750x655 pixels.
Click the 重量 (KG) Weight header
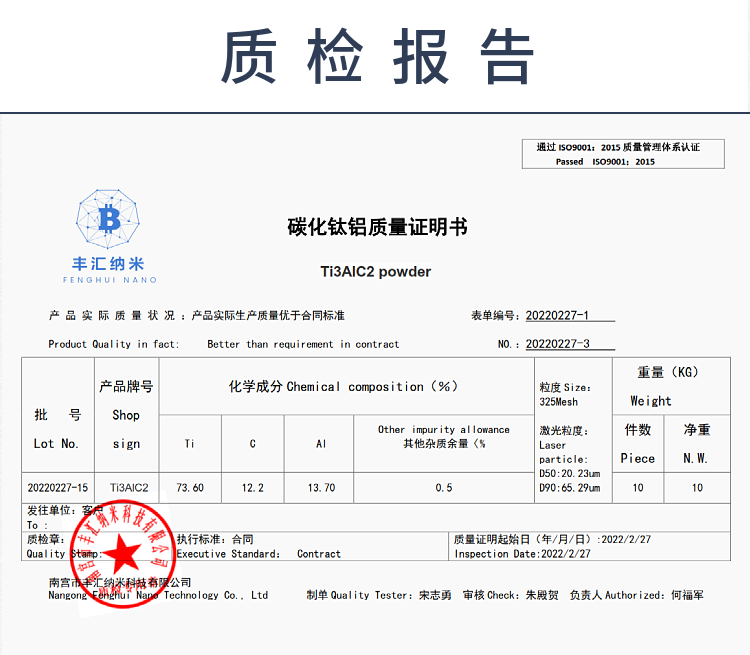click(x=671, y=386)
